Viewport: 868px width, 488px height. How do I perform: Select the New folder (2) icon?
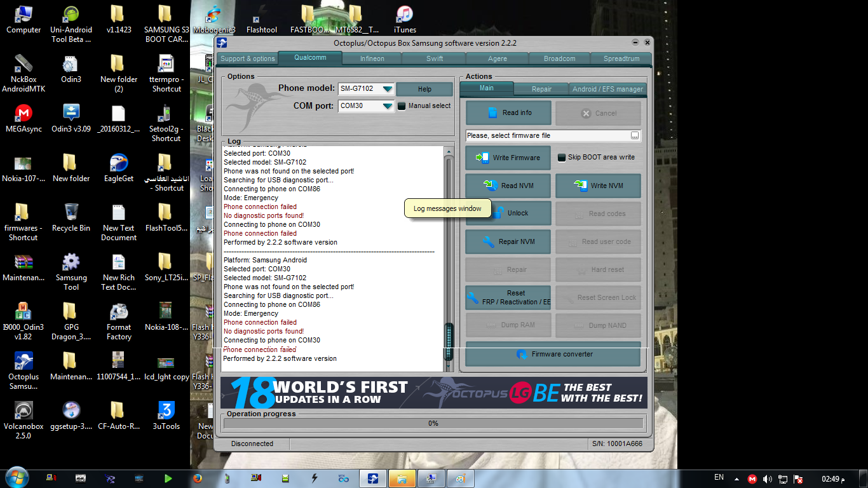click(119, 74)
